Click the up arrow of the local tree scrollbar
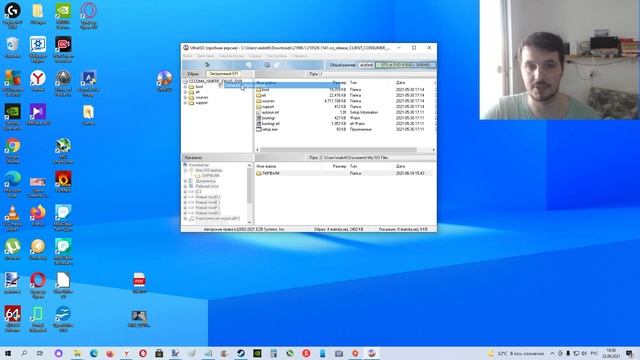Viewport: 640px width, 360px height. [x=249, y=165]
